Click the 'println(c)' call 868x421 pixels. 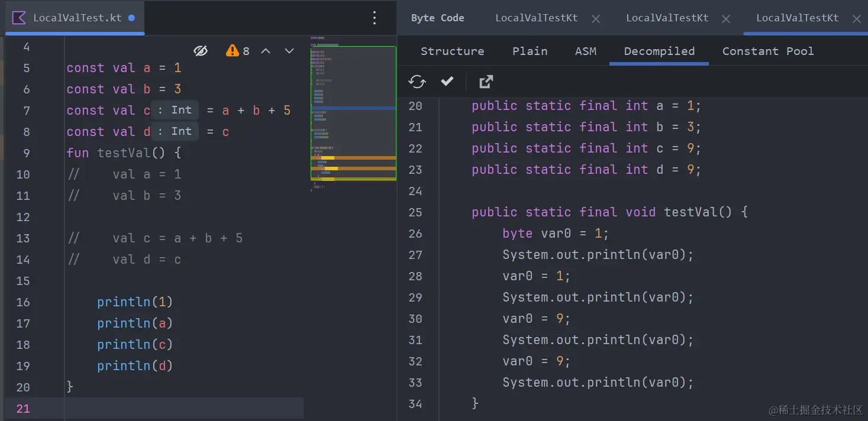click(135, 345)
